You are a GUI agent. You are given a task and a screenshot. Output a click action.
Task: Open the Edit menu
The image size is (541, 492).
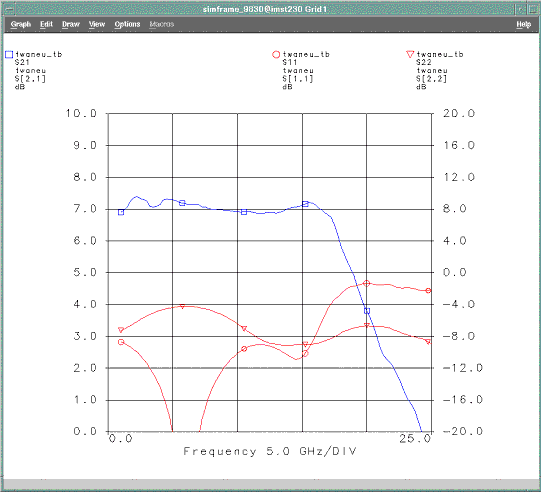click(46, 24)
